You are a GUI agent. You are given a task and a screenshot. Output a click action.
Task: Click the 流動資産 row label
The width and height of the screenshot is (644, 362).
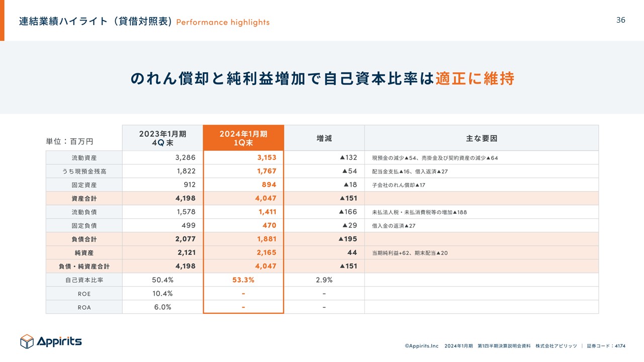[x=84, y=158]
